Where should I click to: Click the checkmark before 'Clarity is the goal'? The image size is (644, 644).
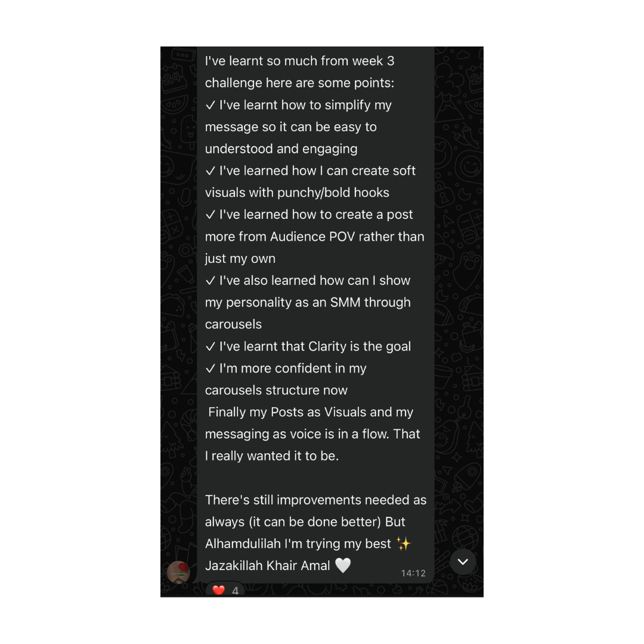pyautogui.click(x=210, y=346)
